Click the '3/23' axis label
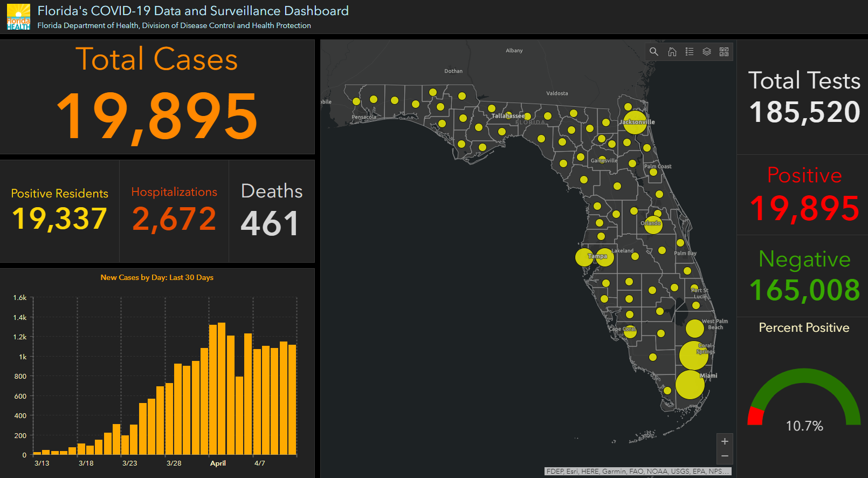This screenshot has width=868, height=478. point(130,463)
